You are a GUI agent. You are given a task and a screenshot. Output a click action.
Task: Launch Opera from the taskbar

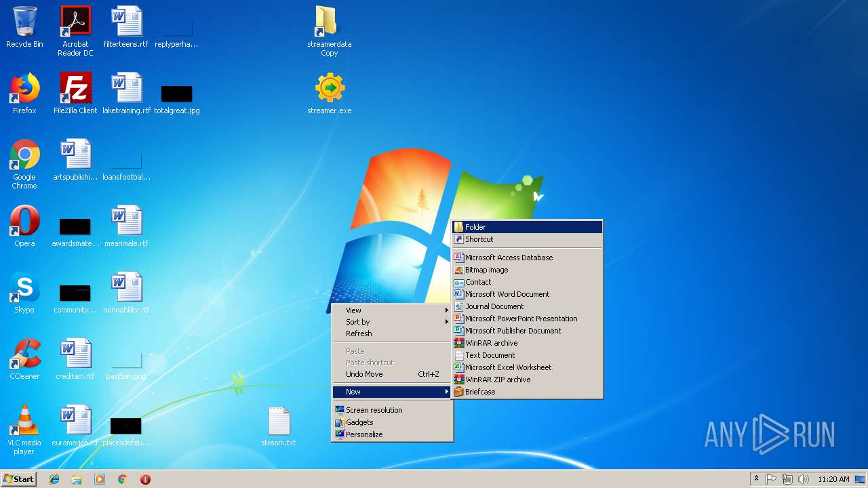(145, 479)
